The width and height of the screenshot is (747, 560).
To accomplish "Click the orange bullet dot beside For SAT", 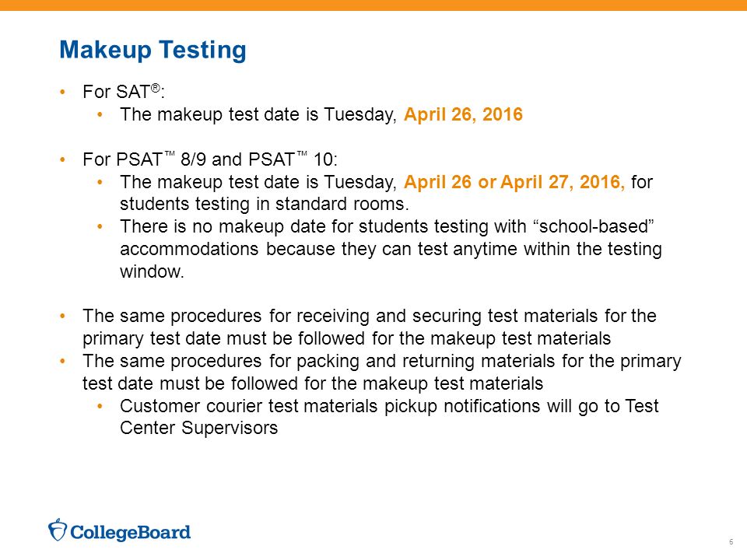I will [62, 92].
